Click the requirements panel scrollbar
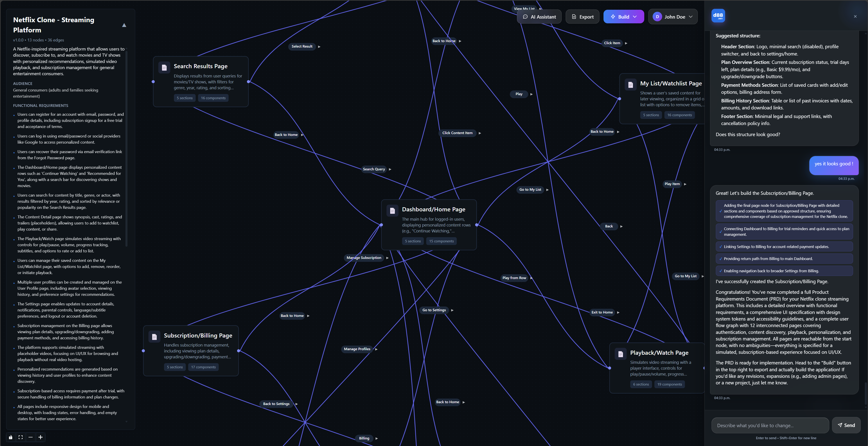Screen dimensions: 868x446 (x=126, y=148)
